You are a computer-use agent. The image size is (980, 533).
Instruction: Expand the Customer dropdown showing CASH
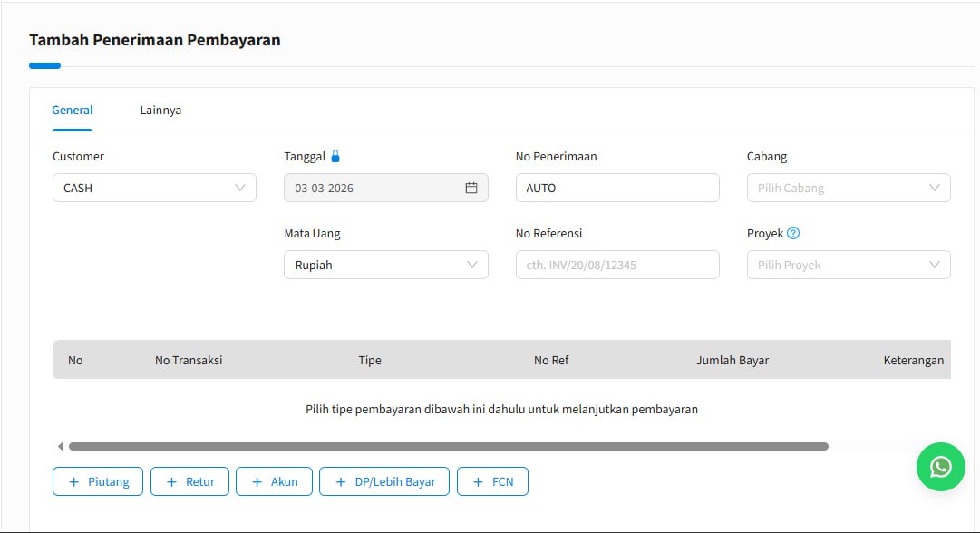pos(154,188)
